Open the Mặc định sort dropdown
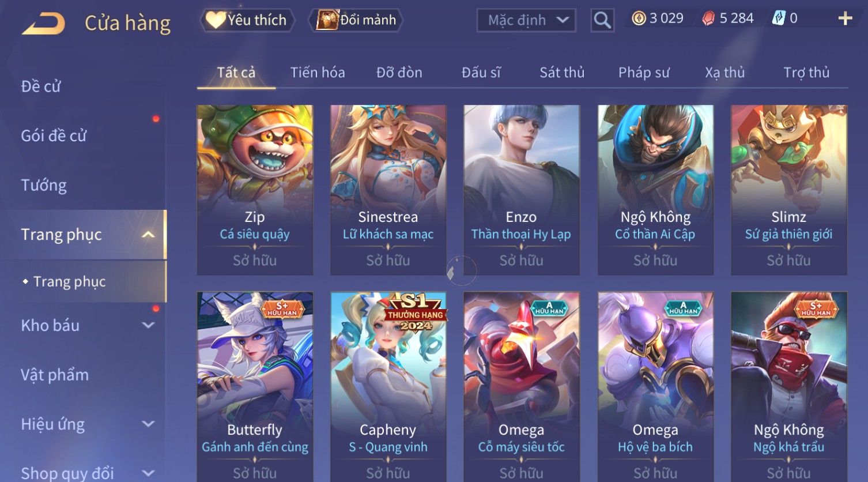Viewport: 868px width, 482px height. click(x=526, y=20)
